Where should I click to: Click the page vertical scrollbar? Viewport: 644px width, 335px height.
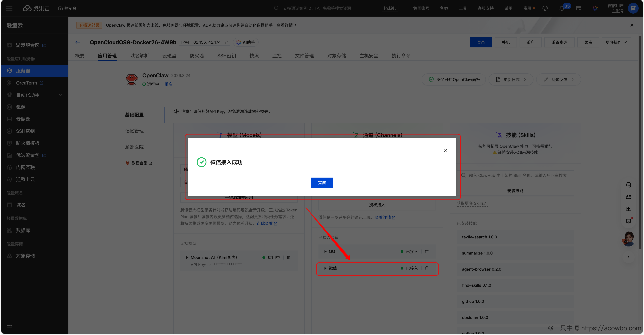click(x=640, y=143)
